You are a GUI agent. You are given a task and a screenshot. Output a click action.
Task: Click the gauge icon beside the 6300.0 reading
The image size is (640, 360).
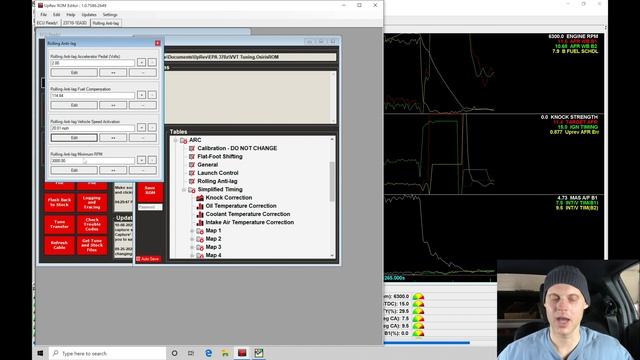(418, 296)
